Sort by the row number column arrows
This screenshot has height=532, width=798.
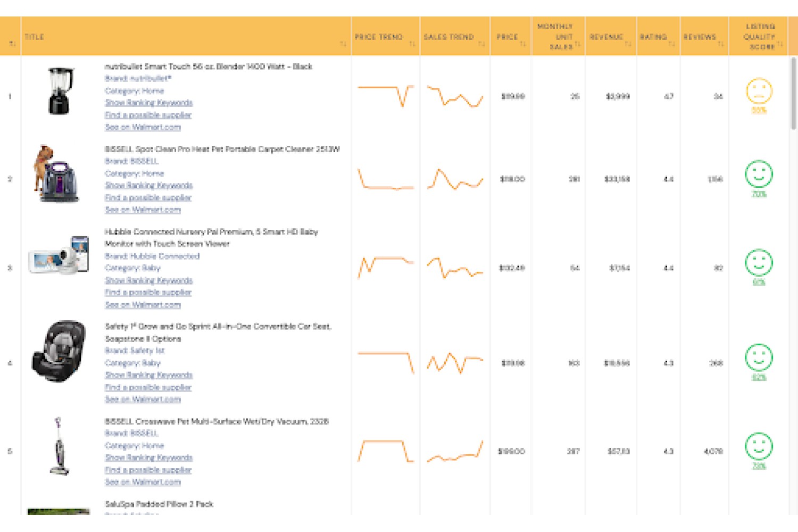(12, 44)
